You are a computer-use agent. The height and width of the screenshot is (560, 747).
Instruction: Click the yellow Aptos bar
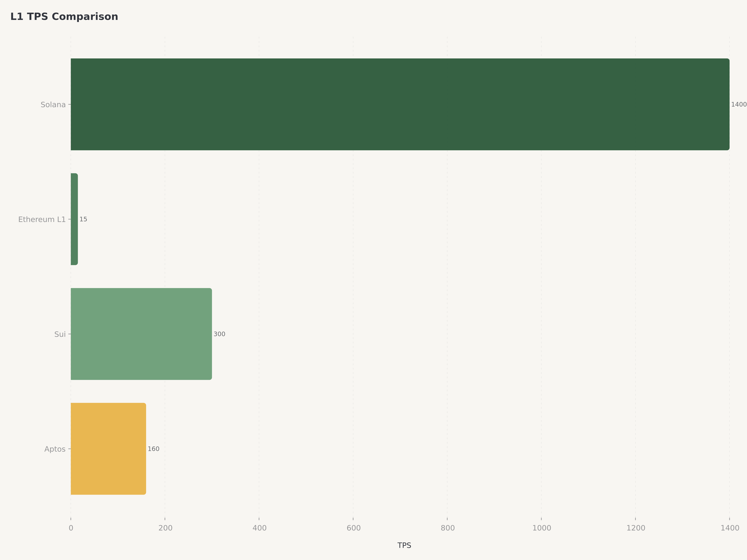(108, 449)
